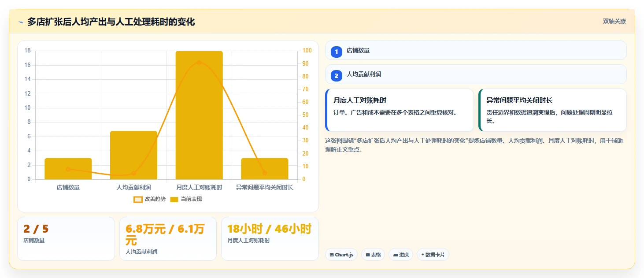Click numbered badge 2 for 人均贡献利润

coord(337,76)
